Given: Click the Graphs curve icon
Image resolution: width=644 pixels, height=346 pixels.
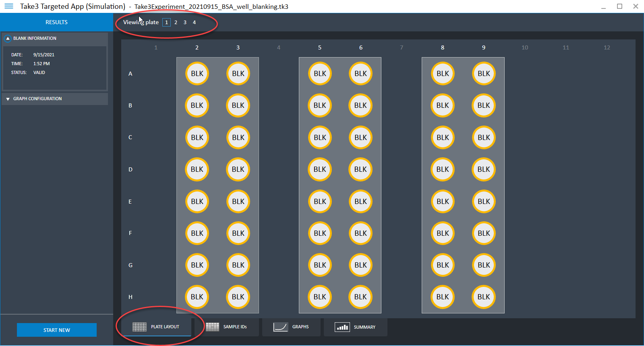Looking at the screenshot, I should coord(280,327).
